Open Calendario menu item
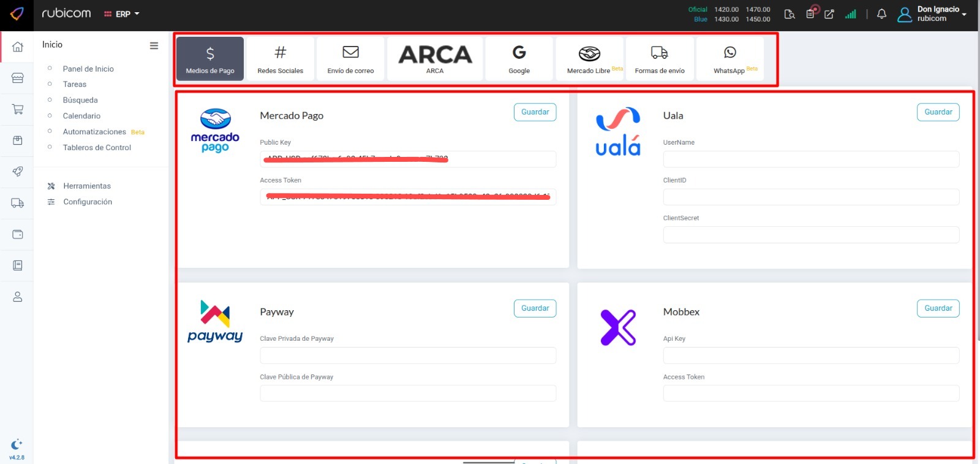This screenshot has width=980, height=464. (81, 116)
